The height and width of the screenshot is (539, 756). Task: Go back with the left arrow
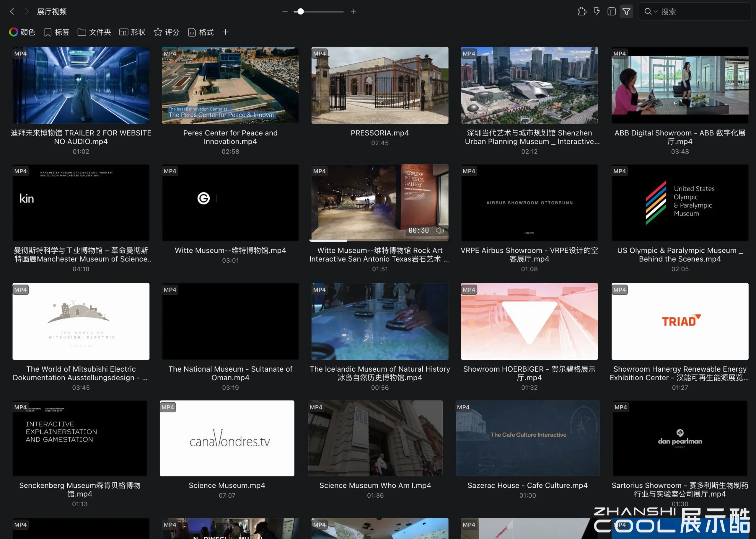pos(12,12)
